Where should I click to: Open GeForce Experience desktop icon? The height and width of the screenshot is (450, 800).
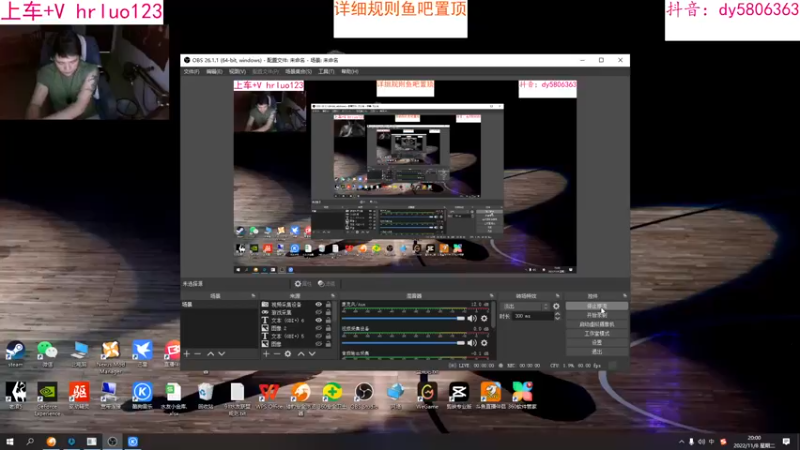[x=47, y=398]
